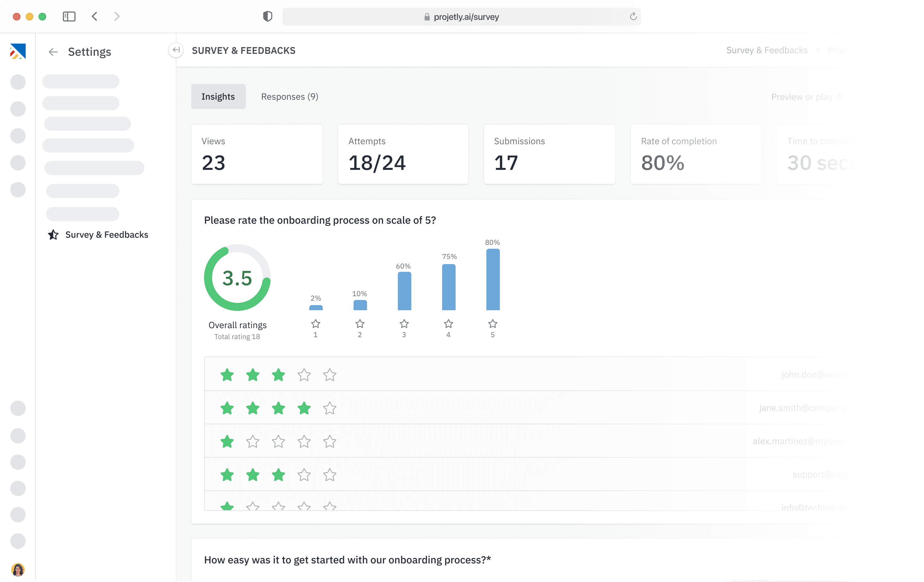
Task: Click the second star in third response row
Action: (x=252, y=441)
